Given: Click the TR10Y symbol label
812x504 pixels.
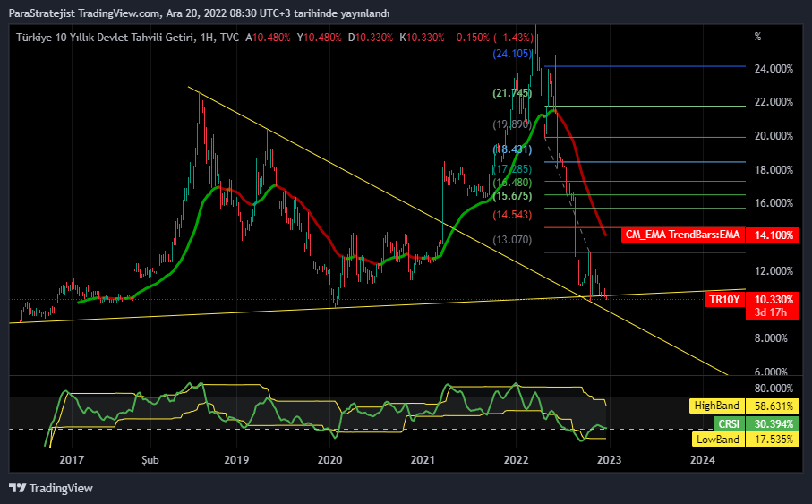Looking at the screenshot, I should [724, 299].
